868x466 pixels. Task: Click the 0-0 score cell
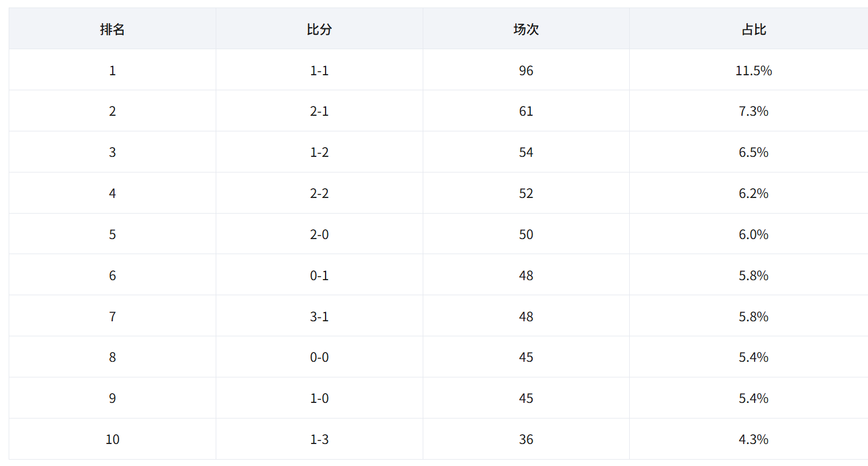click(319, 357)
